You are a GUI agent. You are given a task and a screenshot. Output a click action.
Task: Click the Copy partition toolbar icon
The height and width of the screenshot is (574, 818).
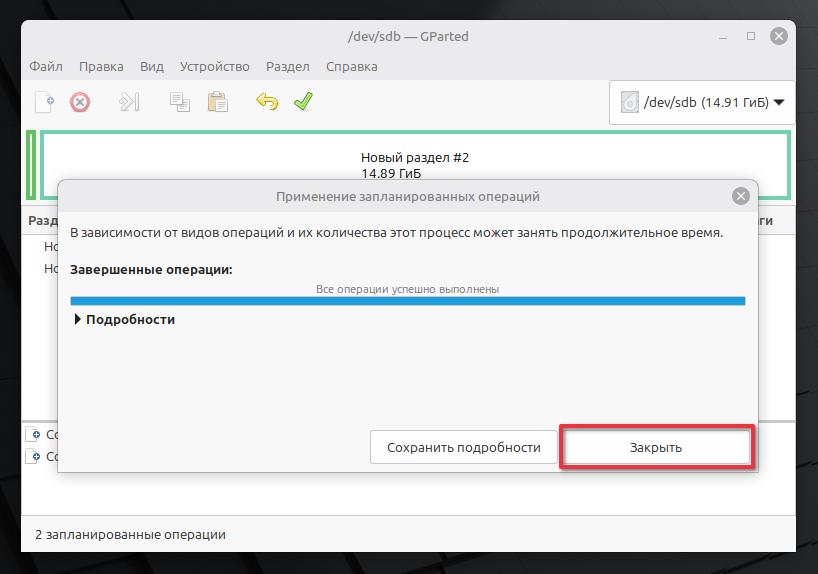(x=179, y=102)
